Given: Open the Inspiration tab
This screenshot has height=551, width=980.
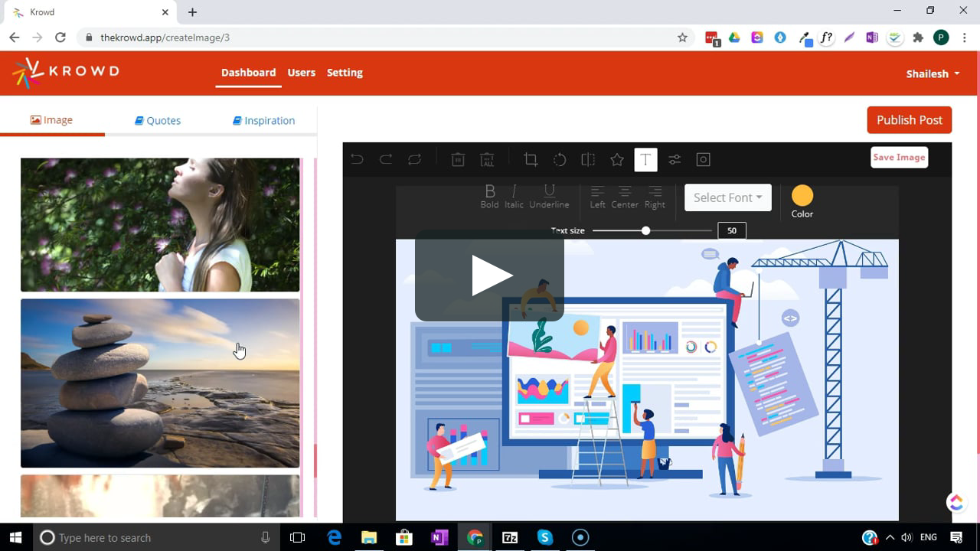Looking at the screenshot, I should tap(264, 120).
